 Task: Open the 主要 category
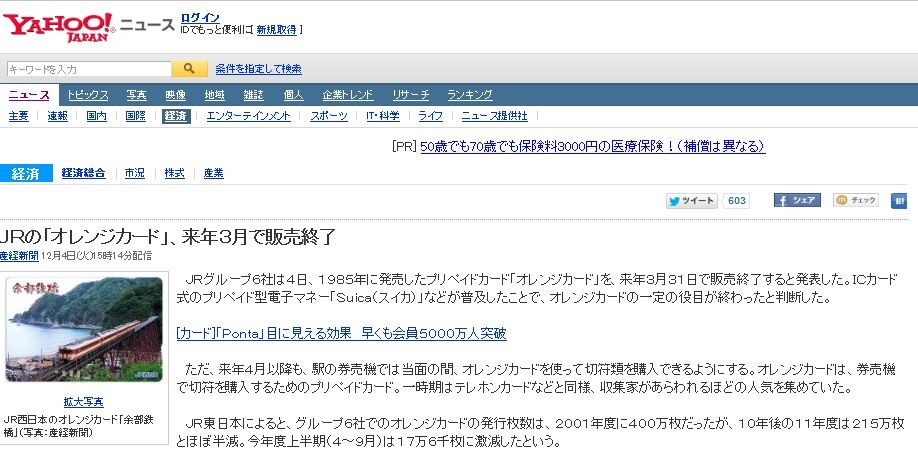click(18, 116)
